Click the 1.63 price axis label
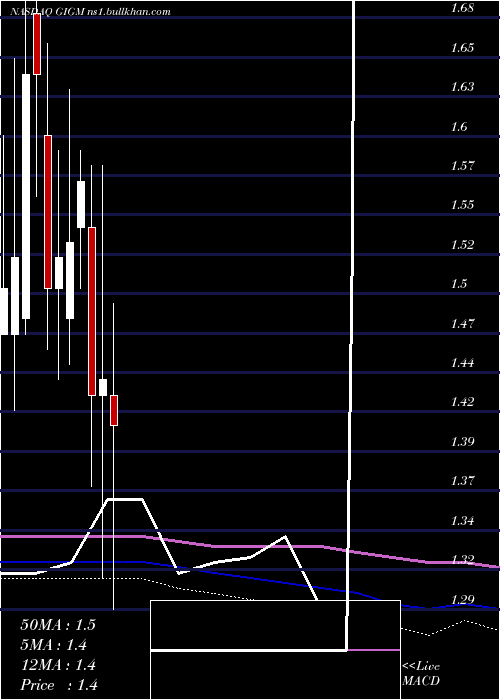The height and width of the screenshot is (700, 500). (x=462, y=87)
